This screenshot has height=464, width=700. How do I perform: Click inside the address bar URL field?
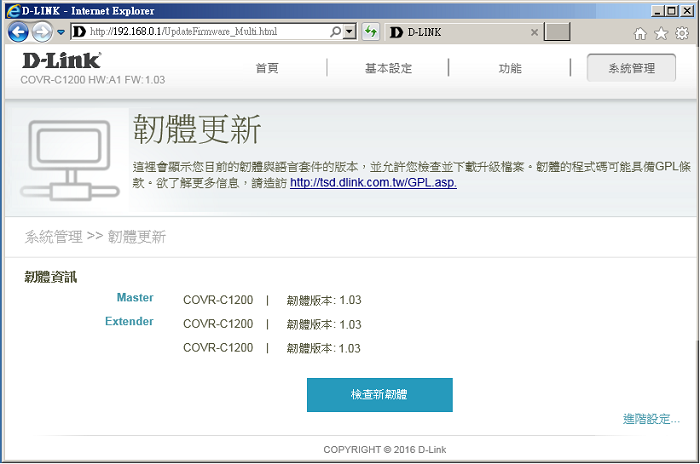coord(210,32)
